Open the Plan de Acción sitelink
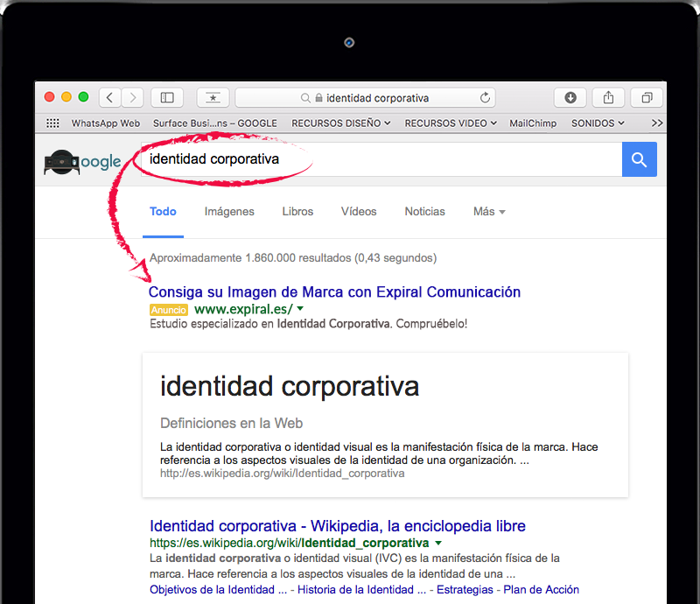This screenshot has height=604, width=700. (541, 590)
